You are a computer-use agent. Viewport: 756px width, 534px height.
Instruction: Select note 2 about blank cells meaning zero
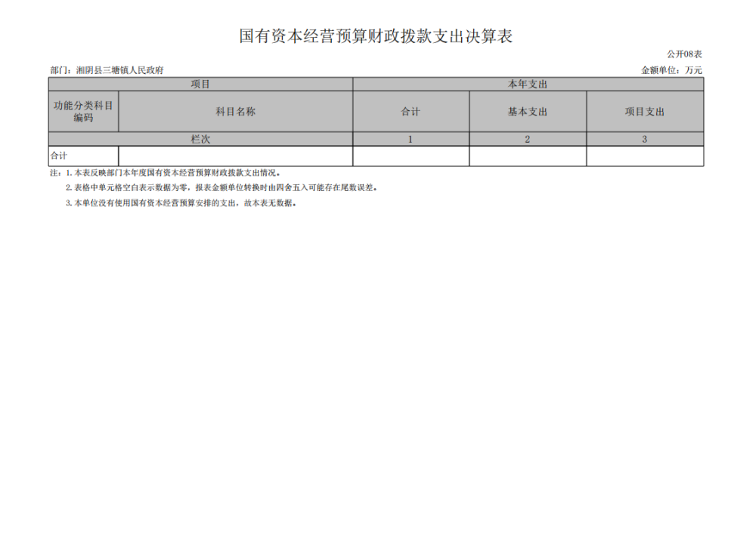pos(221,187)
